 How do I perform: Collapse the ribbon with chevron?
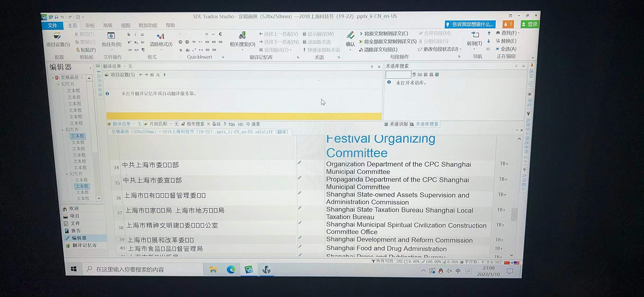click(533, 57)
